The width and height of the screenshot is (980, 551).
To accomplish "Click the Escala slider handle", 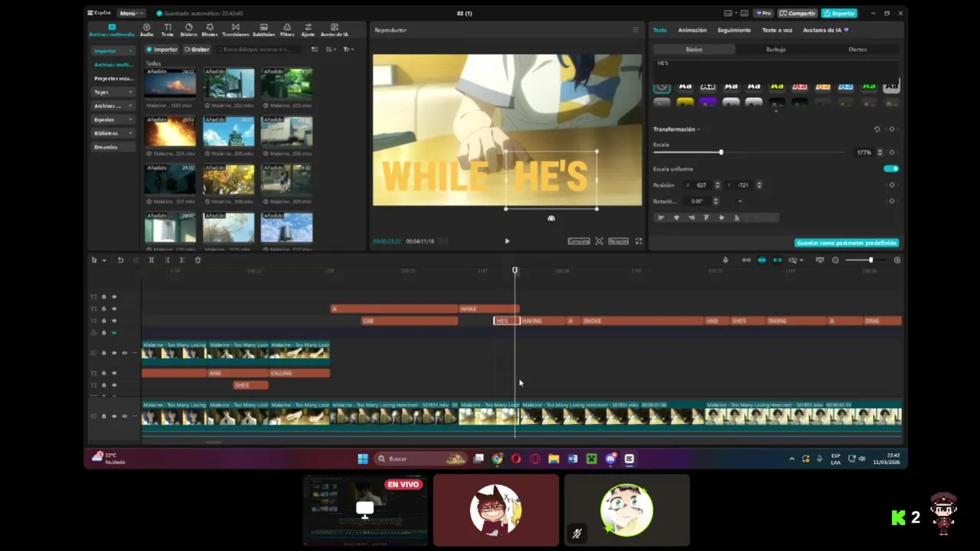I will tap(720, 152).
